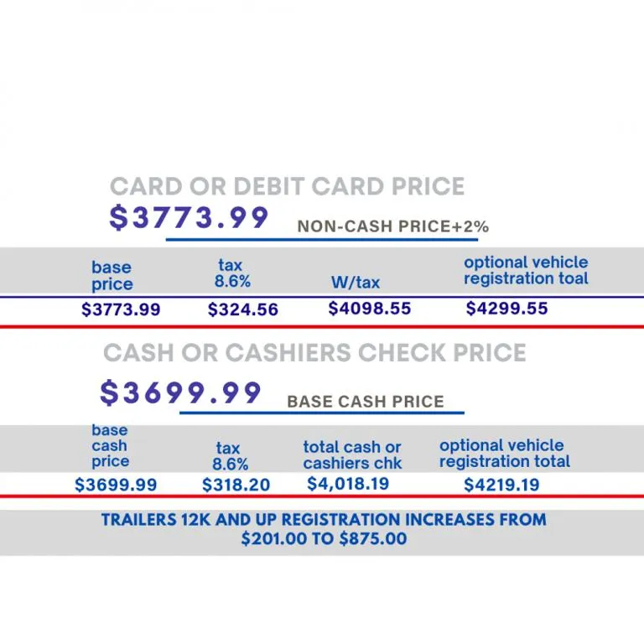The image size is (644, 644).
Task: Click the 'tax 8.6%' header in card section
Action: click(231, 274)
